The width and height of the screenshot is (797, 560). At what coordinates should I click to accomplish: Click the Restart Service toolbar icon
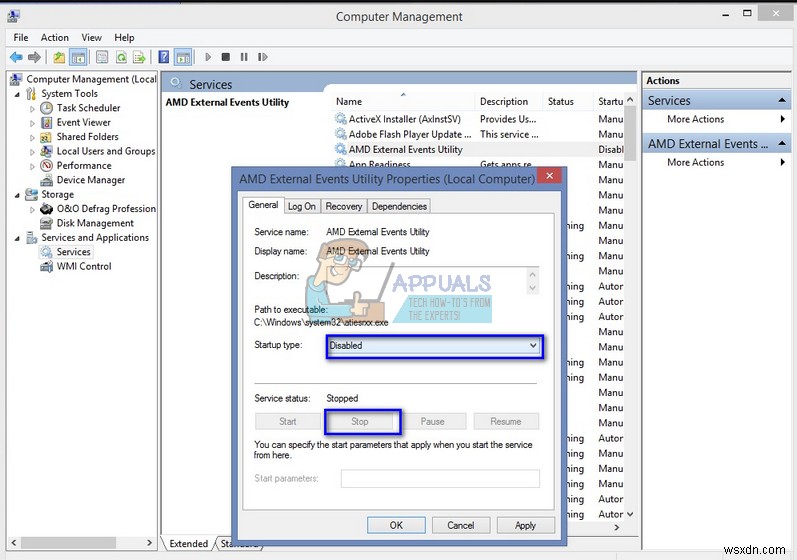click(262, 57)
